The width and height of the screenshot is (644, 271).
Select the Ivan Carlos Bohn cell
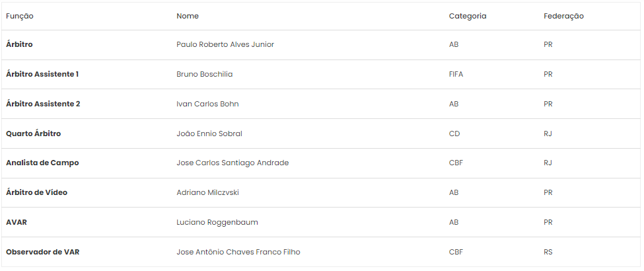tap(207, 104)
